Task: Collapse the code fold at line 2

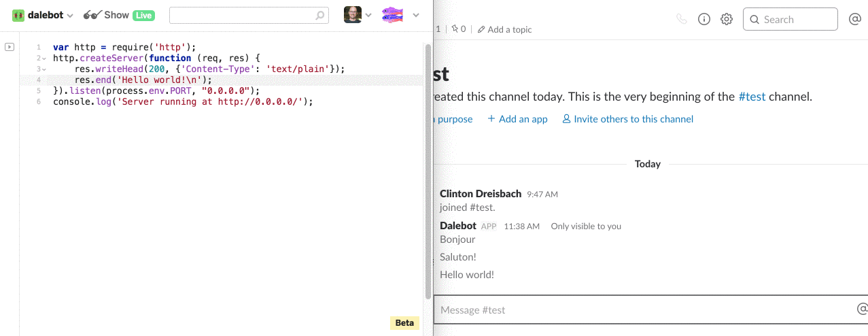Action: (x=44, y=58)
